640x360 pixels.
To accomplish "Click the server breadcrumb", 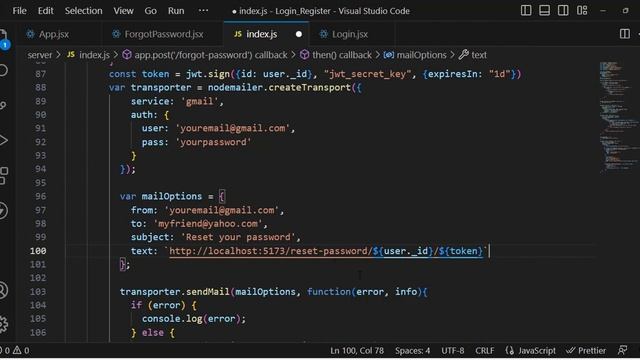I will (40, 55).
